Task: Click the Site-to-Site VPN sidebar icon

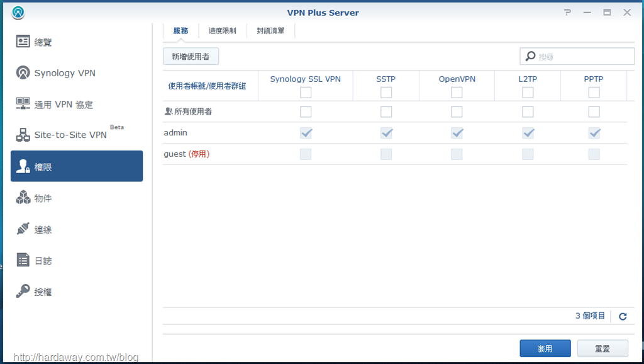Action: point(23,135)
